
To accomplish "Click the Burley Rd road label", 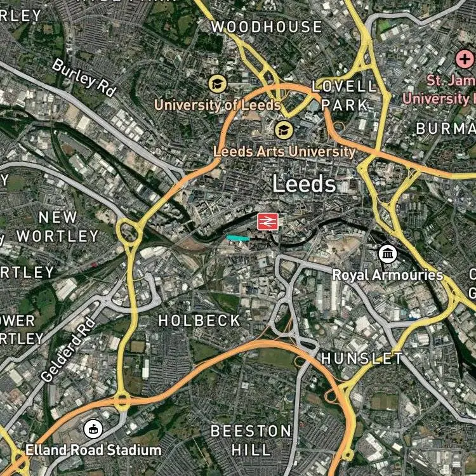I will [x=84, y=78].
